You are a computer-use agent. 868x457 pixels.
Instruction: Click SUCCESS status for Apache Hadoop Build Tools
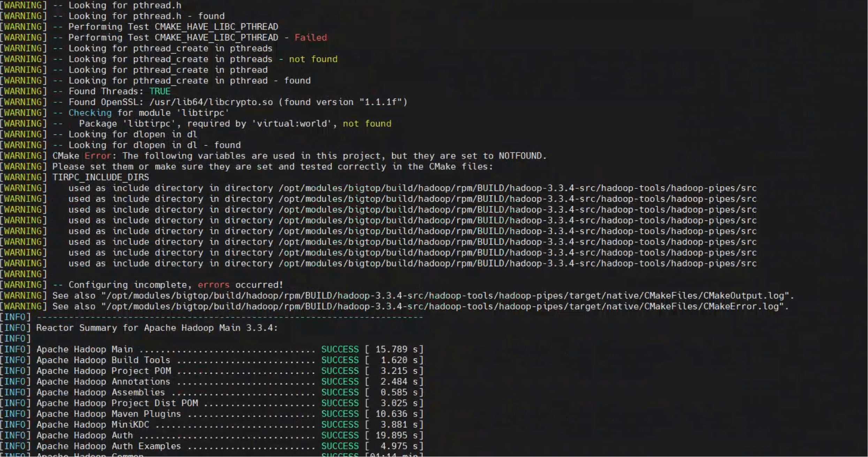click(340, 360)
